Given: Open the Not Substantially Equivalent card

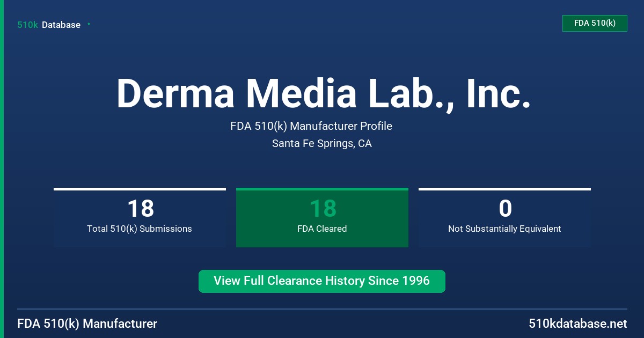Looking at the screenshot, I should [x=504, y=217].
